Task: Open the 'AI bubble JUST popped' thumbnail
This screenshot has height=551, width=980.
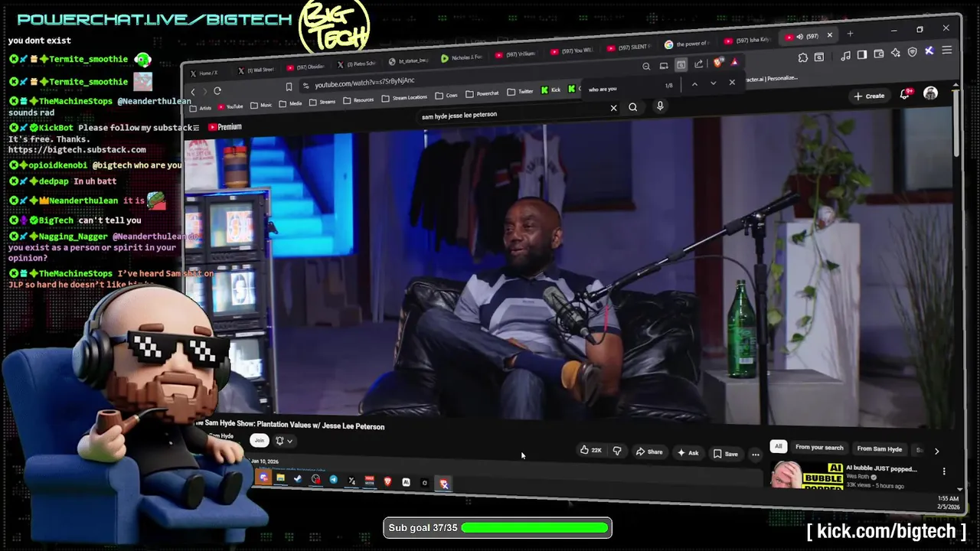Action: click(805, 474)
